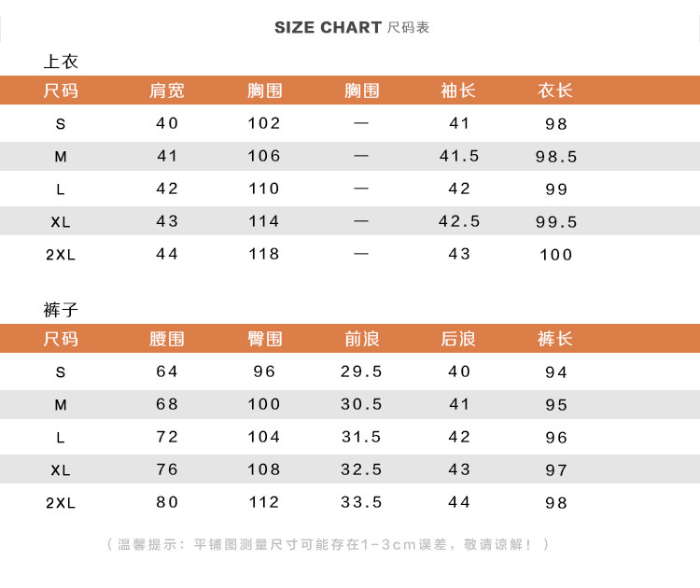Select the 上衣 section heading
700x588 pixels.
(61, 62)
